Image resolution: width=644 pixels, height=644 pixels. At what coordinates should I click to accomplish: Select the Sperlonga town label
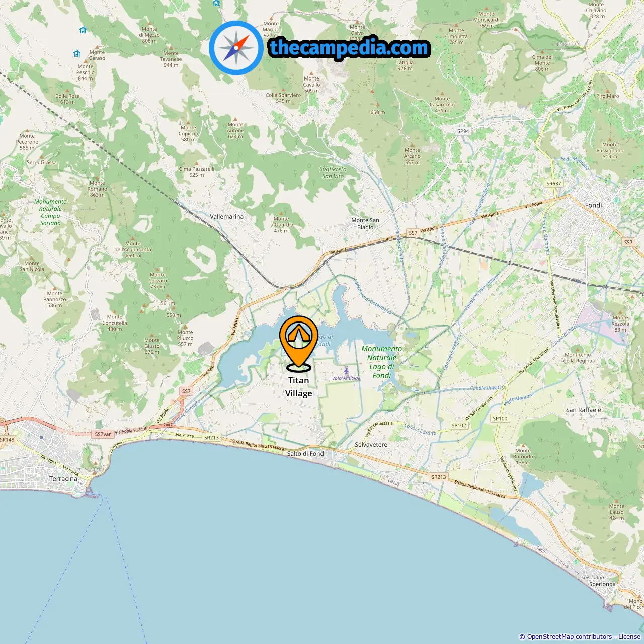coord(602,584)
